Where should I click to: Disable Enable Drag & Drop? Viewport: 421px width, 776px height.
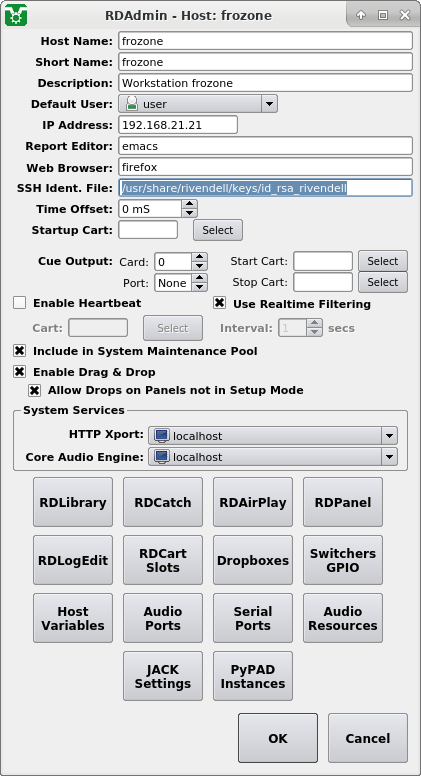(x=19, y=372)
